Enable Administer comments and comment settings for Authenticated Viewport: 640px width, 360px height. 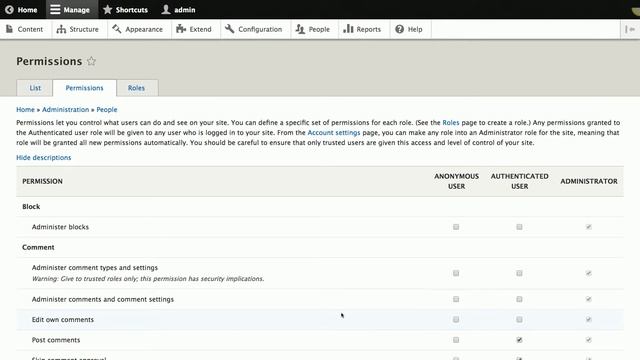coord(519,299)
